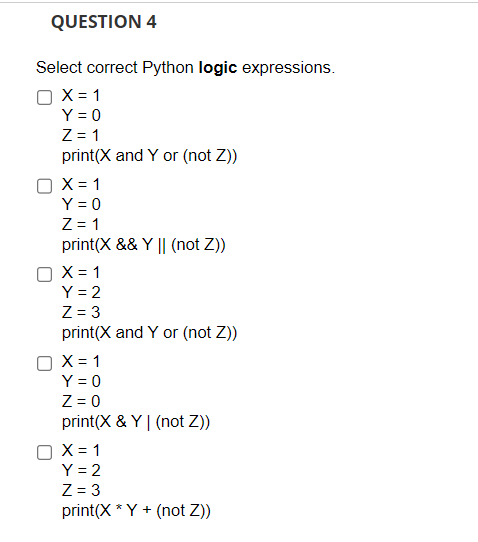Check the first option printing X and Y or (not Z)
The width and height of the screenshot is (478, 542).
tap(45, 97)
